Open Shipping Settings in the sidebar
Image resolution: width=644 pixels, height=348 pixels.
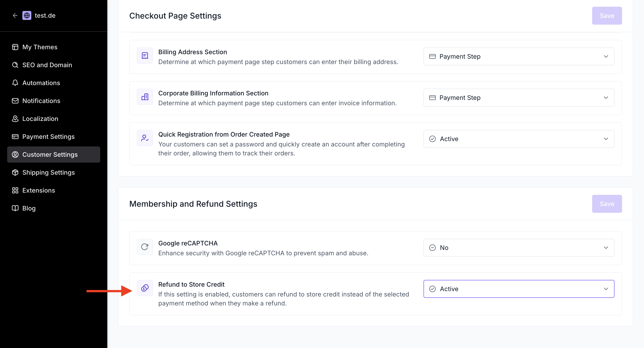pos(48,172)
